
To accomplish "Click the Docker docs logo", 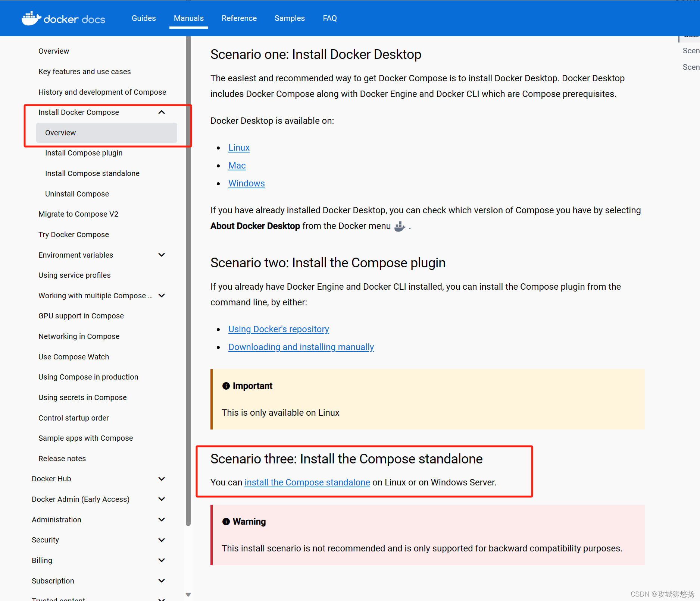I will coord(63,18).
